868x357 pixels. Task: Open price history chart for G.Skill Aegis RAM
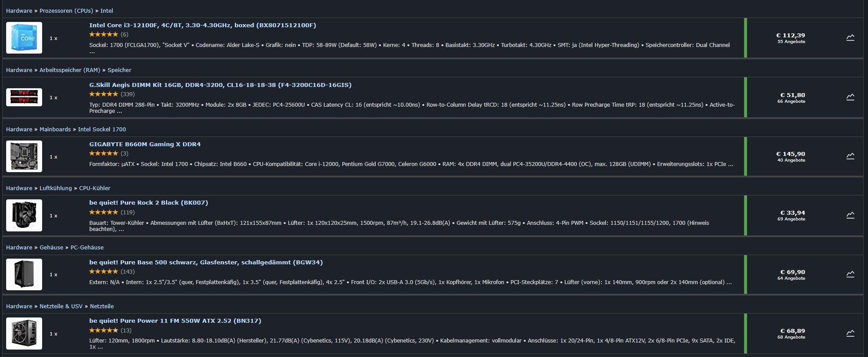[x=850, y=97]
